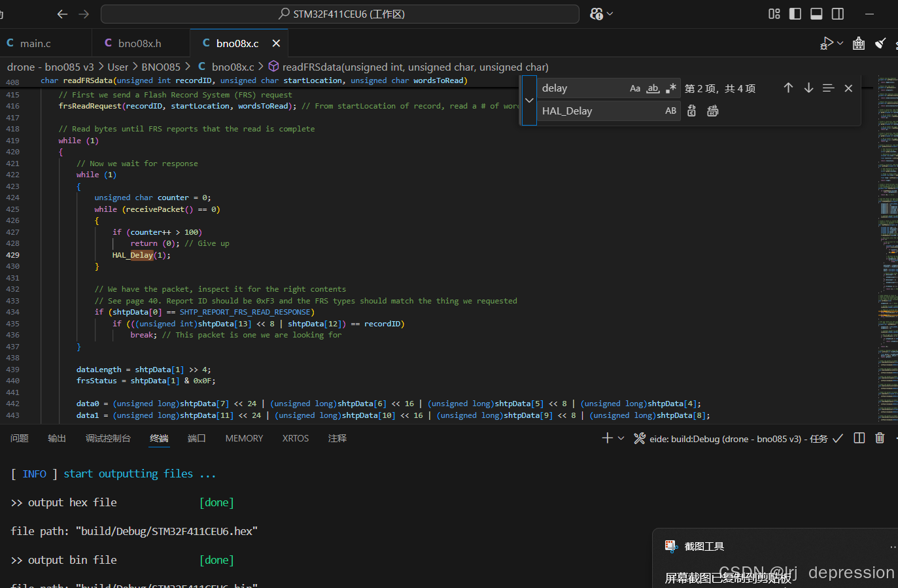The height and width of the screenshot is (588, 898).
Task: Close the bno08x.c tab
Action: (x=276, y=43)
